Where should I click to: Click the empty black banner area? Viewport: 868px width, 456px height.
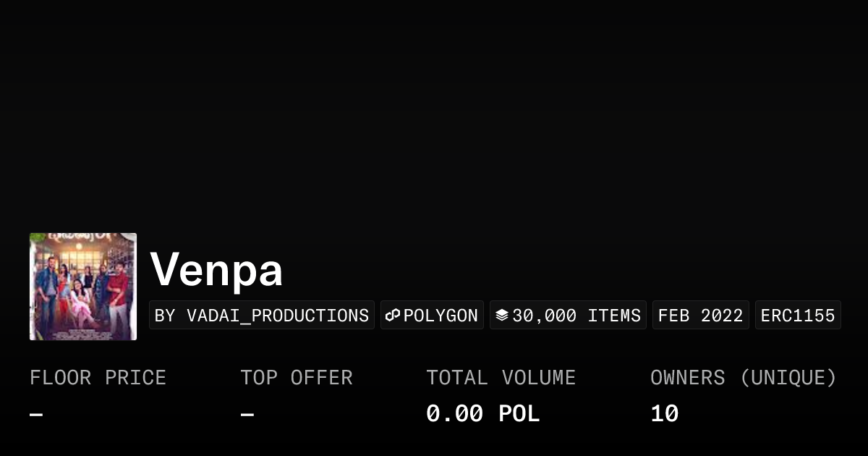click(x=434, y=109)
